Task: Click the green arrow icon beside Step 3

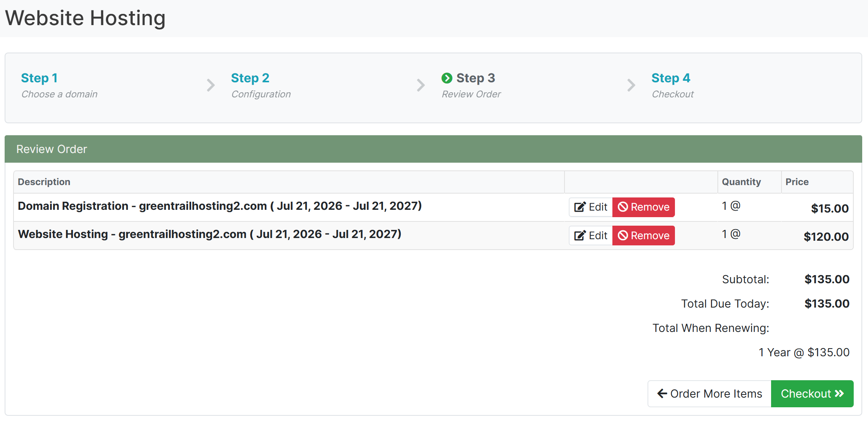Action: pyautogui.click(x=447, y=78)
